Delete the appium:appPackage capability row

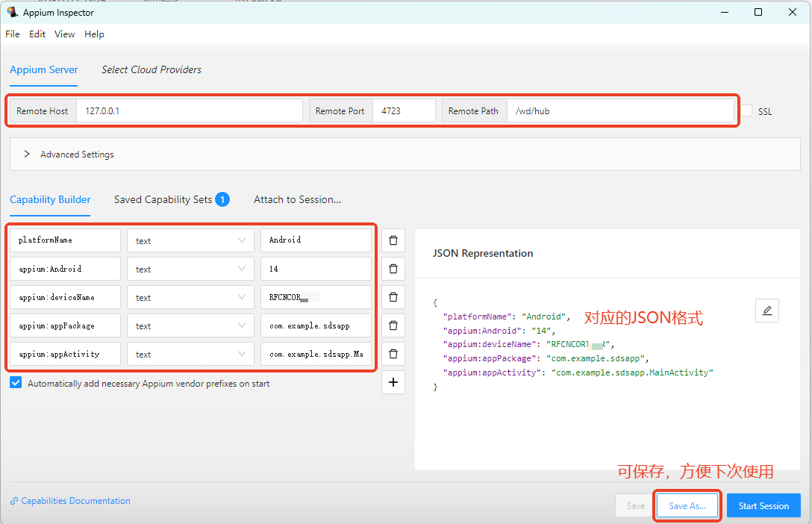(393, 325)
